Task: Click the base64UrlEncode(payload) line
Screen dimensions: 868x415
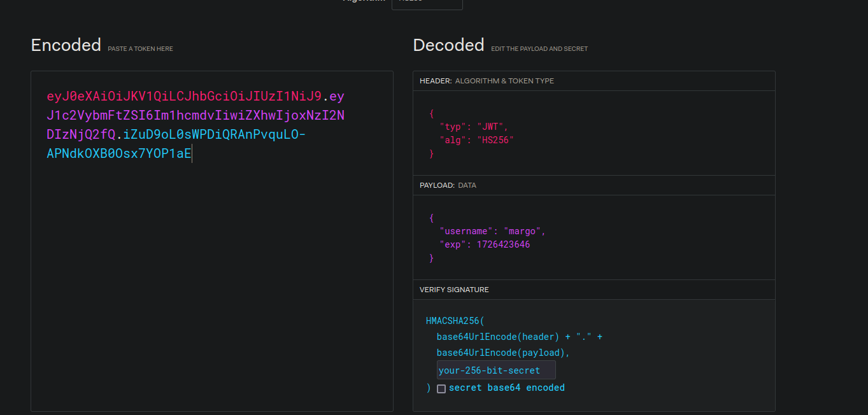Action: pos(503,353)
